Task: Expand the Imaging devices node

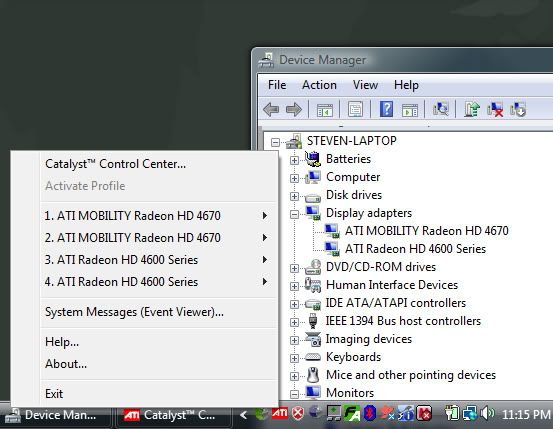Action: [x=294, y=340]
